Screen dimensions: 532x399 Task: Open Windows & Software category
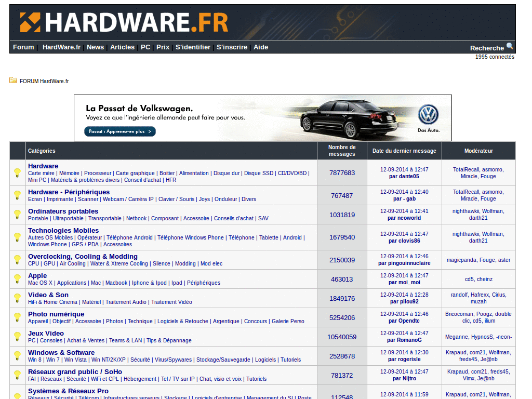click(61, 353)
